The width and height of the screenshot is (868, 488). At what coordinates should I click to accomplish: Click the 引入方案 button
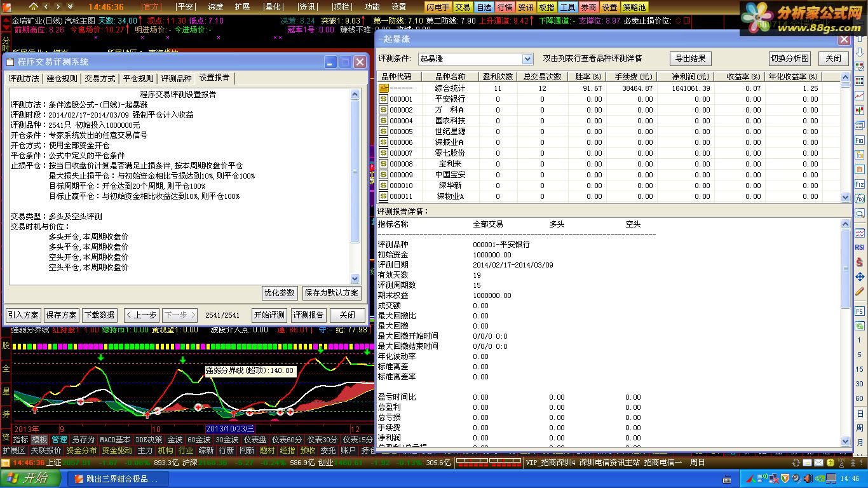[x=24, y=315]
